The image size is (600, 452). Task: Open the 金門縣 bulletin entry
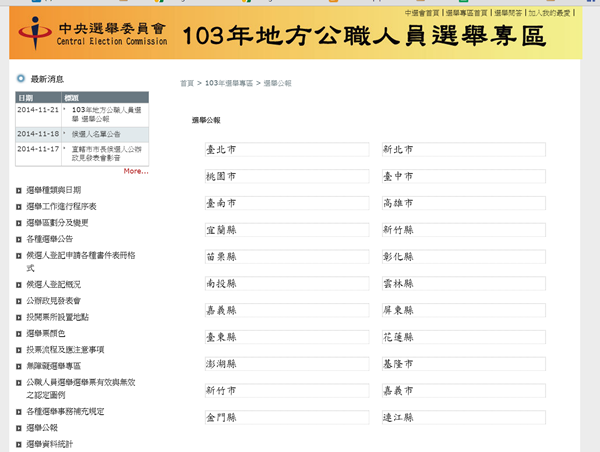tap(283, 417)
